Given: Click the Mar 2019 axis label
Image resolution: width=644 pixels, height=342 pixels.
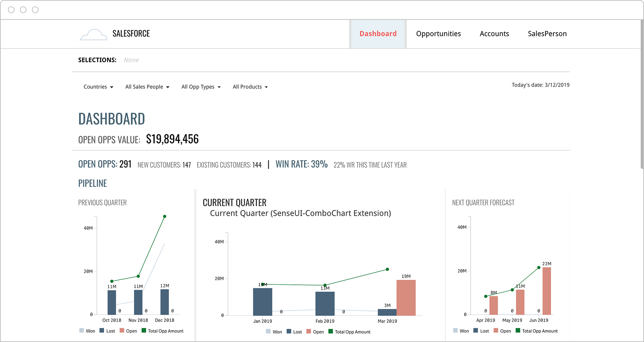Looking at the screenshot, I should (387, 321).
